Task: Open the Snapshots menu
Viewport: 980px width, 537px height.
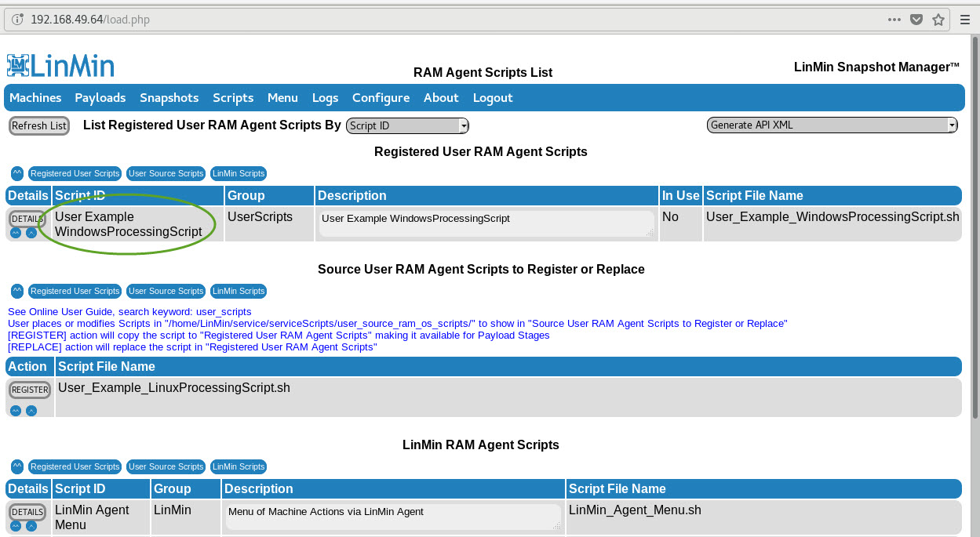Action: [x=169, y=98]
